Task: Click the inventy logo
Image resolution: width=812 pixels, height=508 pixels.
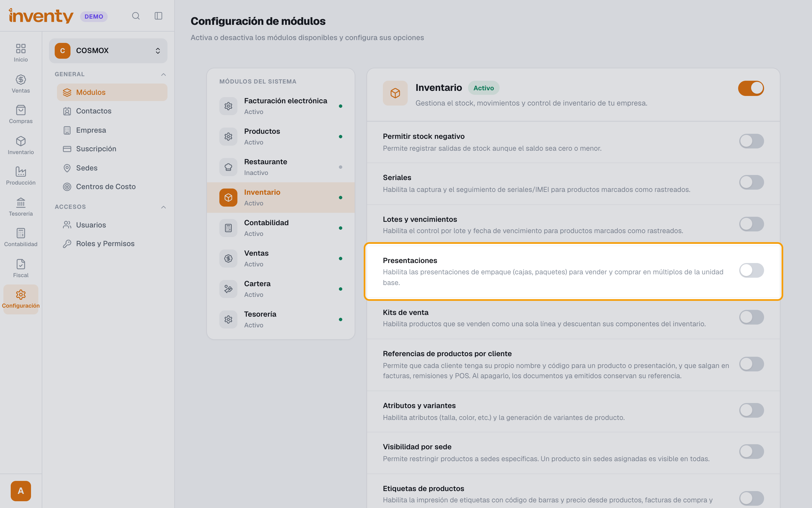Action: (x=41, y=16)
